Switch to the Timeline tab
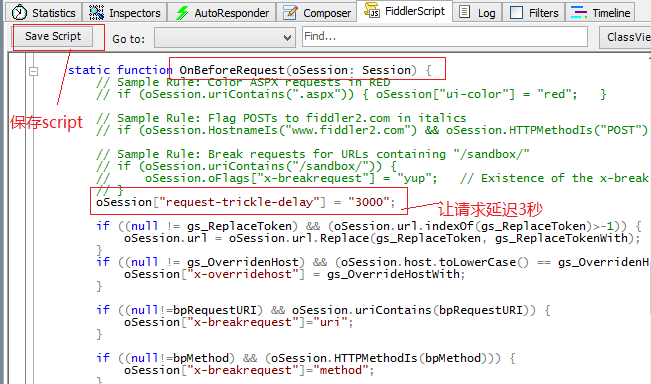This screenshot has width=651, height=384. (601, 12)
